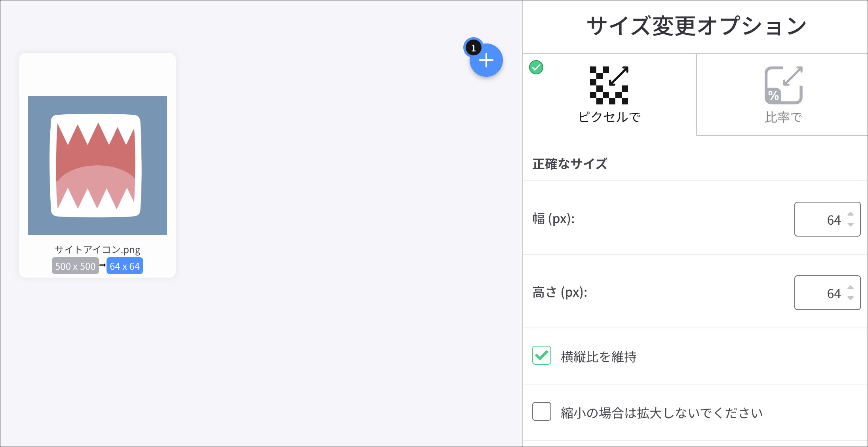868x447 pixels.
Task: Toggle the 横縦比を維持 checkbox
Action: click(x=542, y=355)
